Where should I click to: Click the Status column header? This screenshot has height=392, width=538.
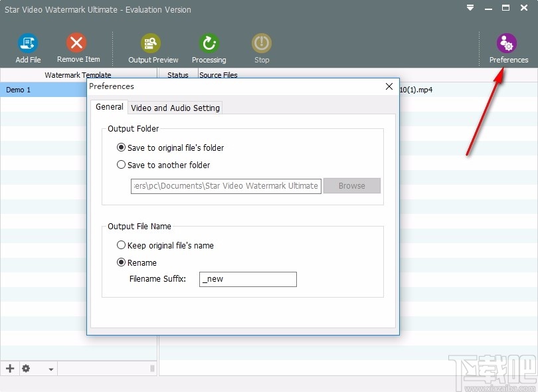[178, 74]
